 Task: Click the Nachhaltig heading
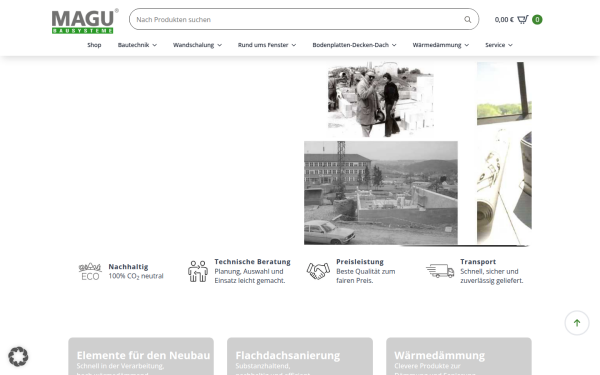click(x=128, y=267)
